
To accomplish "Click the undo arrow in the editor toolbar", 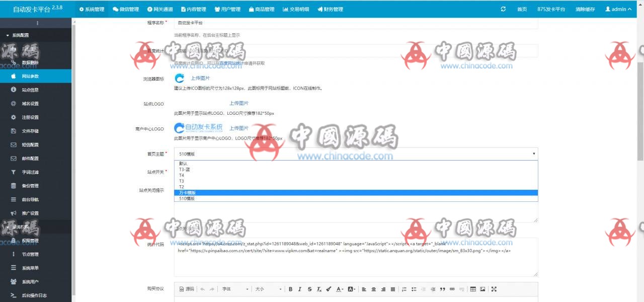I will [202, 289].
